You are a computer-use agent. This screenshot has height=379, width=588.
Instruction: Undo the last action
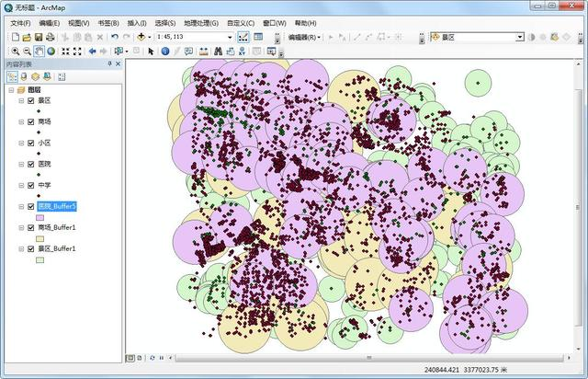point(115,37)
